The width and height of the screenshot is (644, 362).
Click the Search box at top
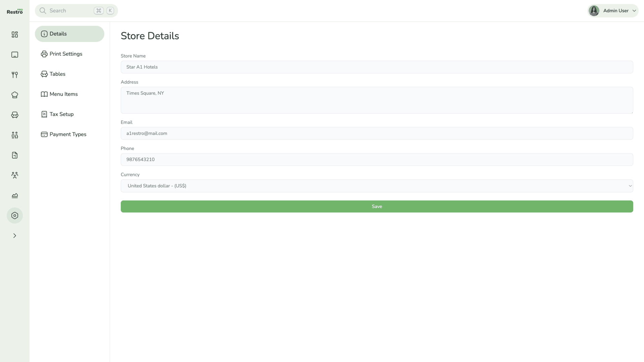[70, 11]
